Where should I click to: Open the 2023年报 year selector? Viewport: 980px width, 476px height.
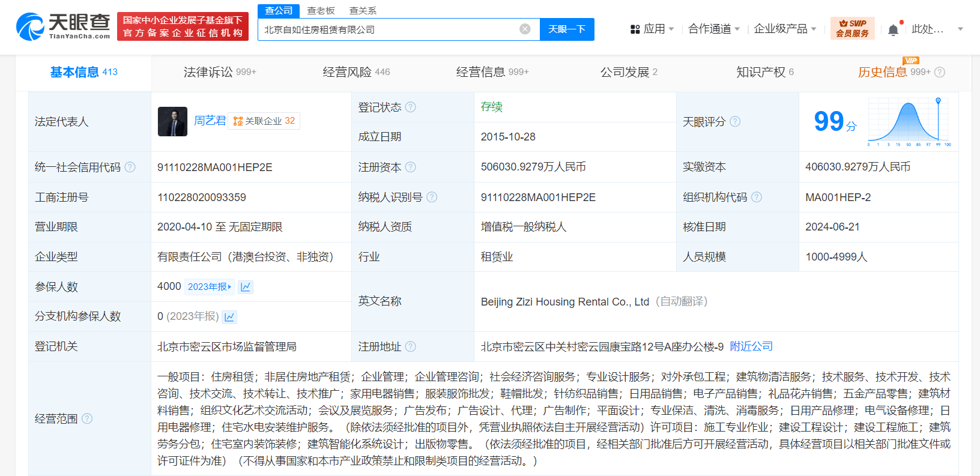(209, 287)
